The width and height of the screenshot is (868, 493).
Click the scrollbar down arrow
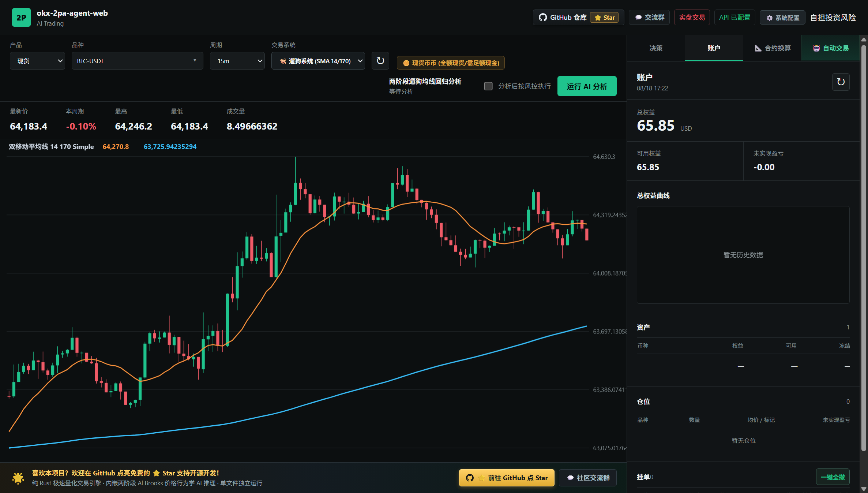[x=864, y=489]
